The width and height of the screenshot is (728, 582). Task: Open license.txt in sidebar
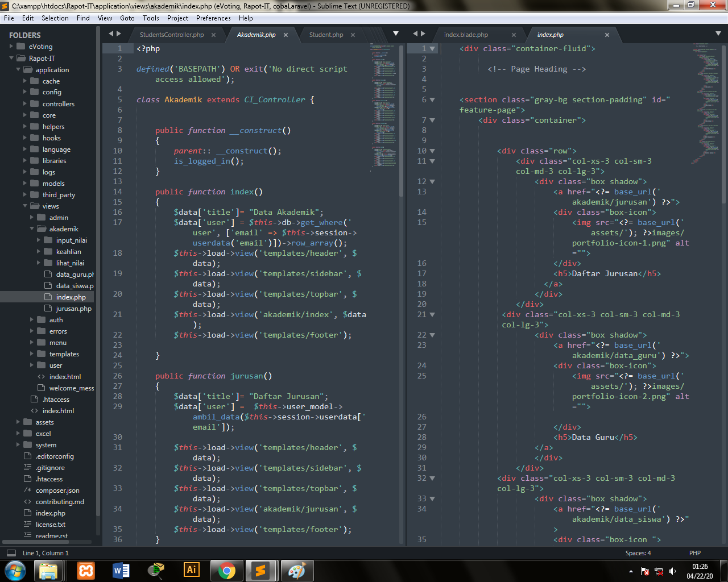coord(50,525)
